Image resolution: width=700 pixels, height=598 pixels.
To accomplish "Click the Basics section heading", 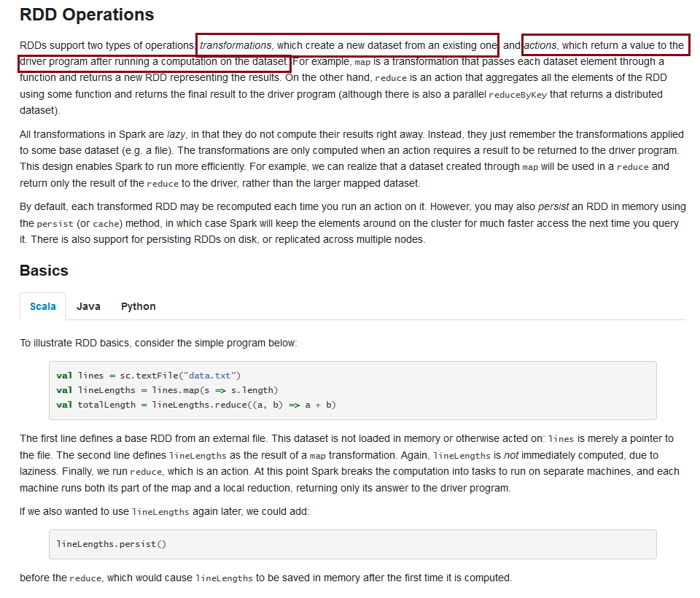I will pyautogui.click(x=44, y=271).
